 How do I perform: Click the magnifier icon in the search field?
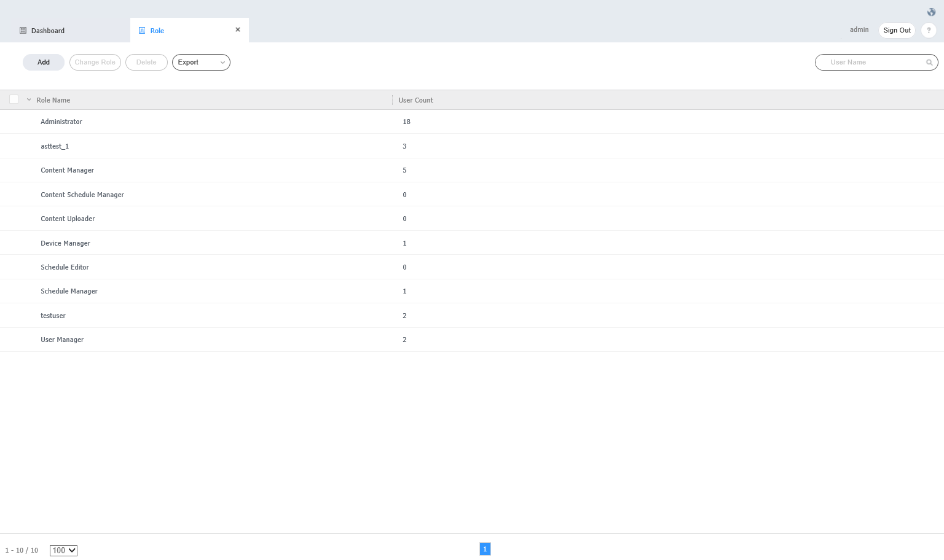[x=929, y=62]
